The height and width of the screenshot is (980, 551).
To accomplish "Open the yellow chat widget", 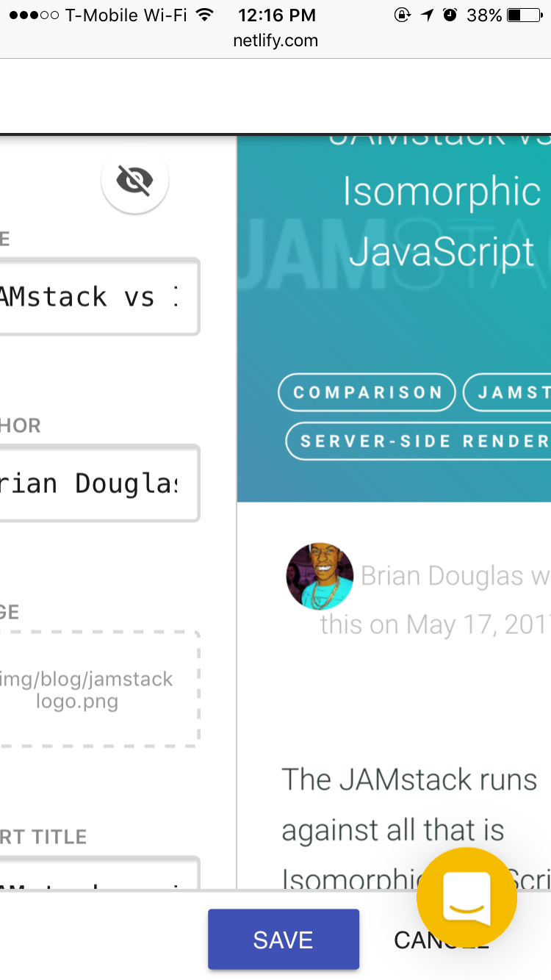I will pyautogui.click(x=467, y=897).
